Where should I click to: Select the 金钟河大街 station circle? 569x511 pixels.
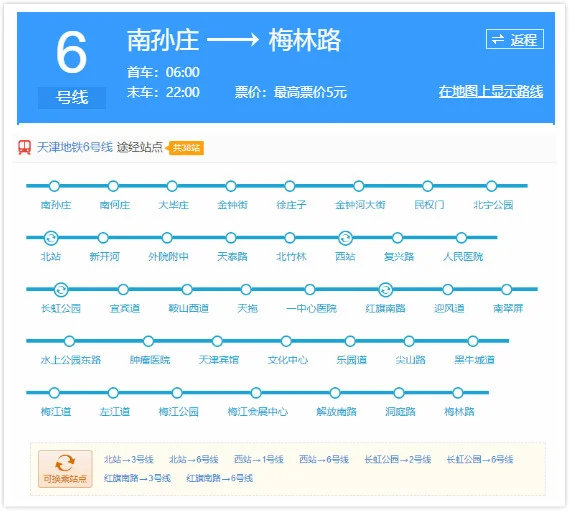359,186
